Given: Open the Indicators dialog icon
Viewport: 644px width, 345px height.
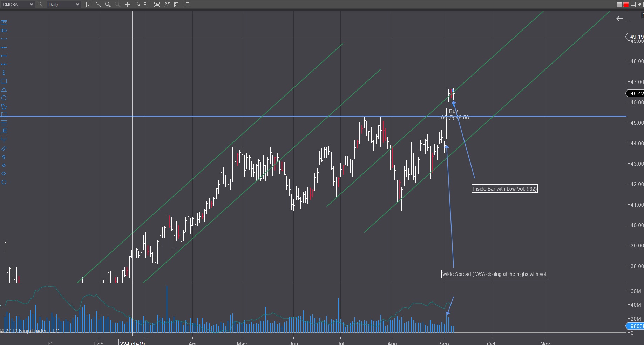Looking at the screenshot, I should click(157, 5).
